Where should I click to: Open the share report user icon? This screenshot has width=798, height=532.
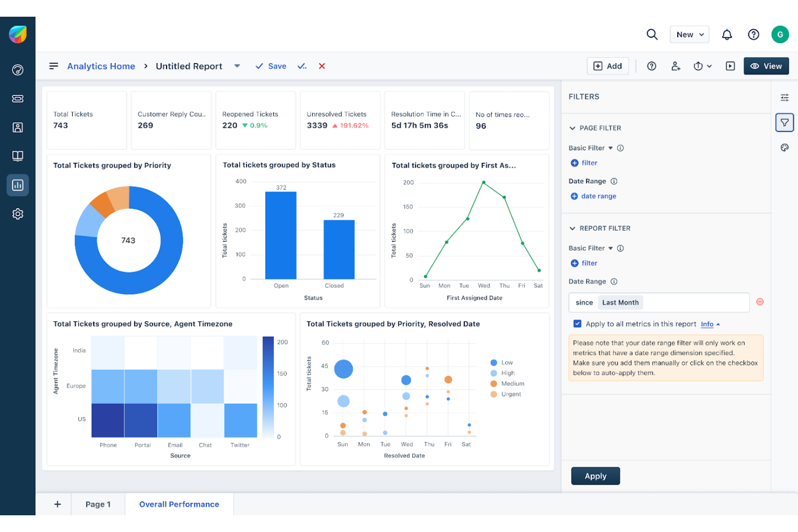[x=676, y=66]
